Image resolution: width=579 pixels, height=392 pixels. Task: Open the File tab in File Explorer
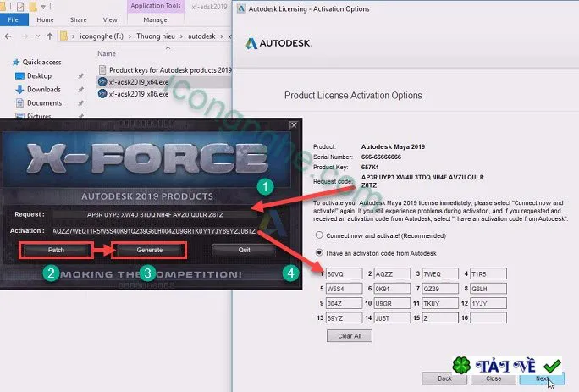14,20
